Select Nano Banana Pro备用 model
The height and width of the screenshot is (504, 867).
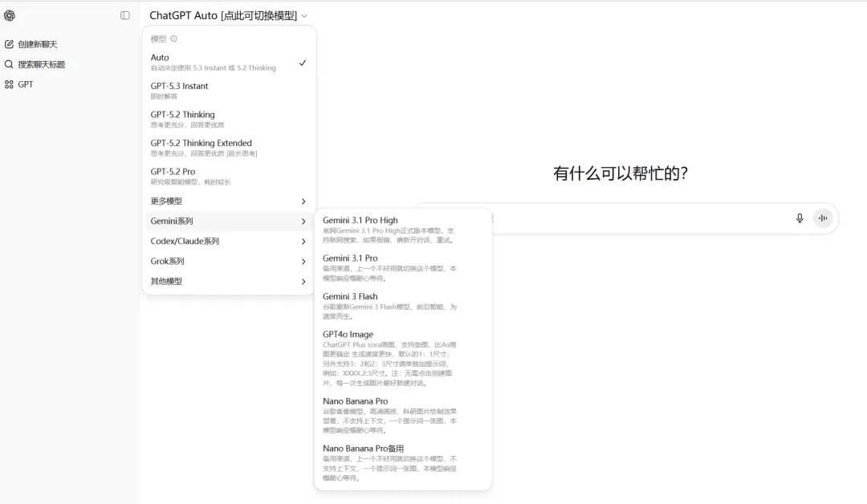coord(402,462)
